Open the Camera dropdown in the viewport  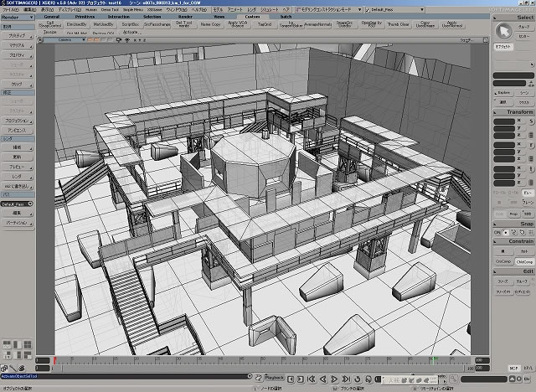(x=81, y=39)
